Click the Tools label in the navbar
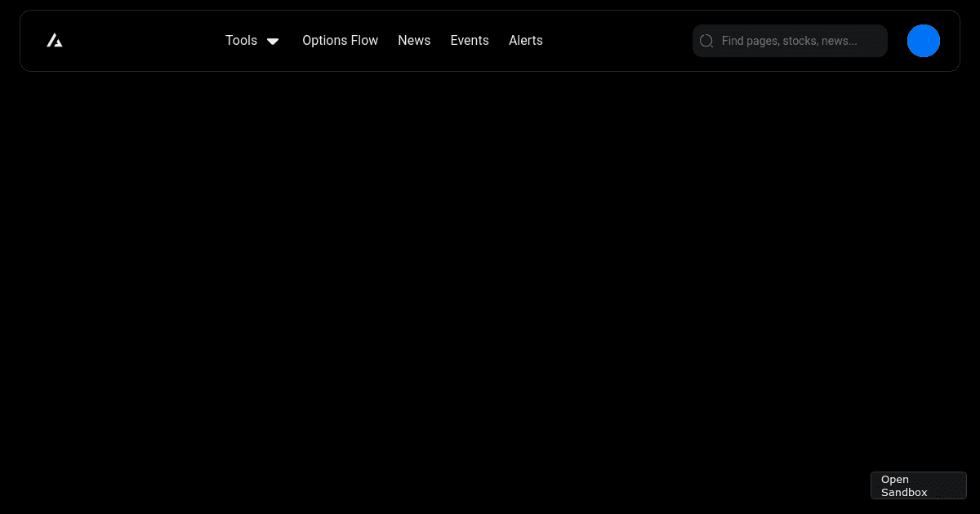Image resolution: width=980 pixels, height=514 pixels. [242, 41]
